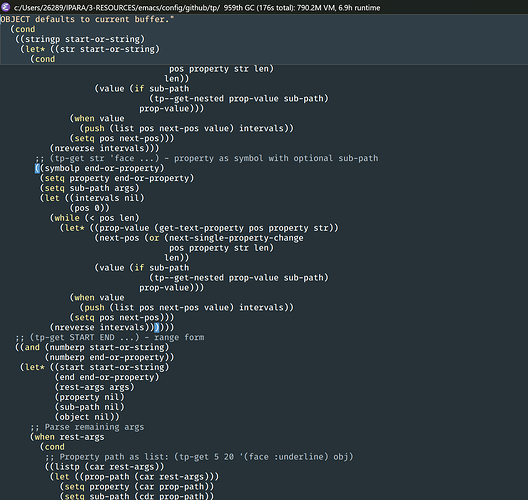Click '(listp (car rest-args))' condition

(x=104, y=467)
